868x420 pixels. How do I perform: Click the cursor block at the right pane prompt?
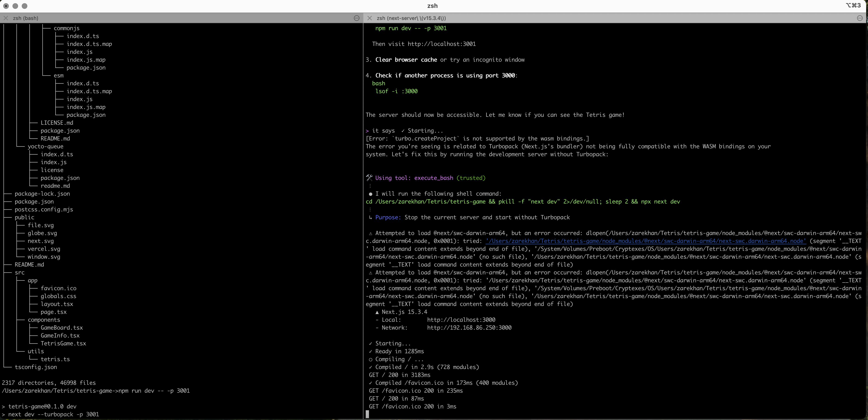coord(367,414)
